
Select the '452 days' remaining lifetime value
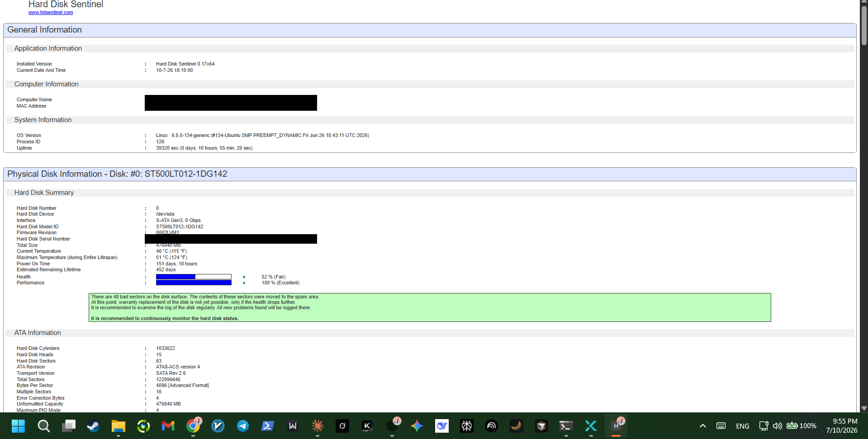tap(166, 270)
